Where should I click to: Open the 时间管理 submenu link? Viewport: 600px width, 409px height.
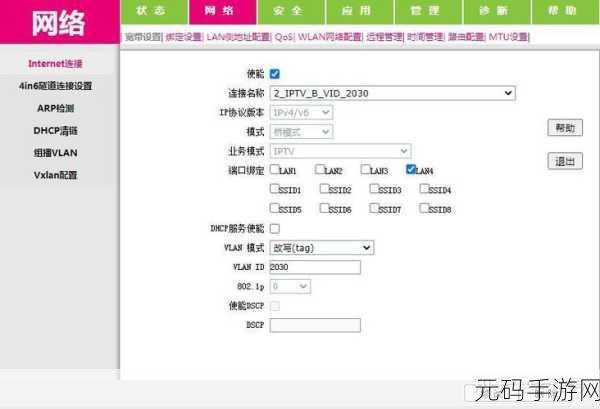click(x=425, y=37)
